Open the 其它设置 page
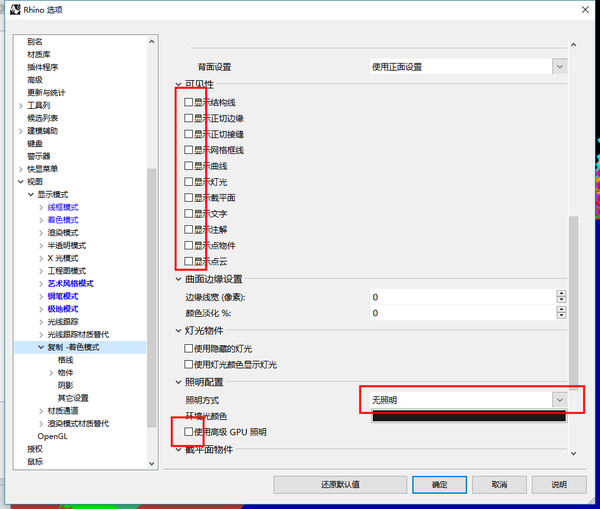This screenshot has height=509, width=600. point(73,398)
